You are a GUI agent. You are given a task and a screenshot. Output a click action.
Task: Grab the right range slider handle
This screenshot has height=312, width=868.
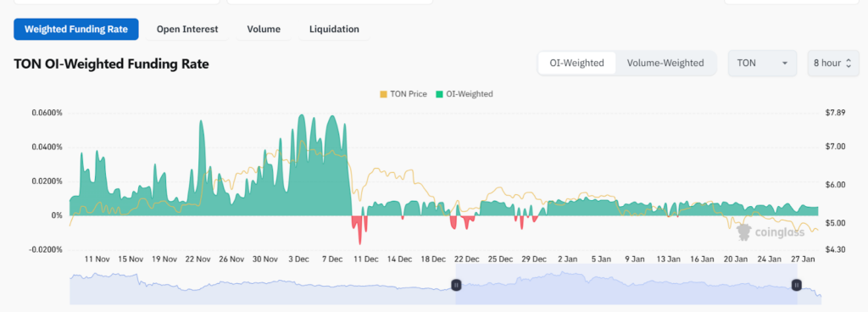[x=797, y=285]
